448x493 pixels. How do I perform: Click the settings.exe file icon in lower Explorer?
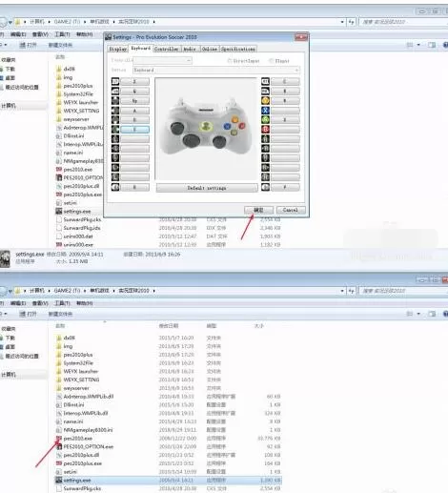tap(59, 480)
